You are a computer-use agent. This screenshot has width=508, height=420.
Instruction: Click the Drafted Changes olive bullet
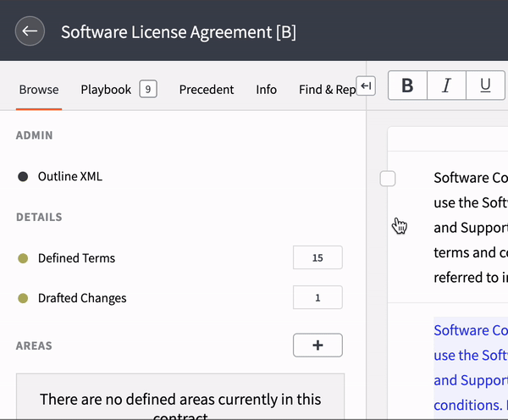tap(23, 298)
